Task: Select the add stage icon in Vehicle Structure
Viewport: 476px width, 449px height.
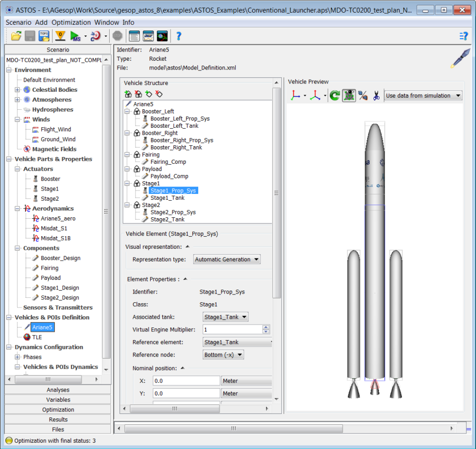Action: (127, 94)
